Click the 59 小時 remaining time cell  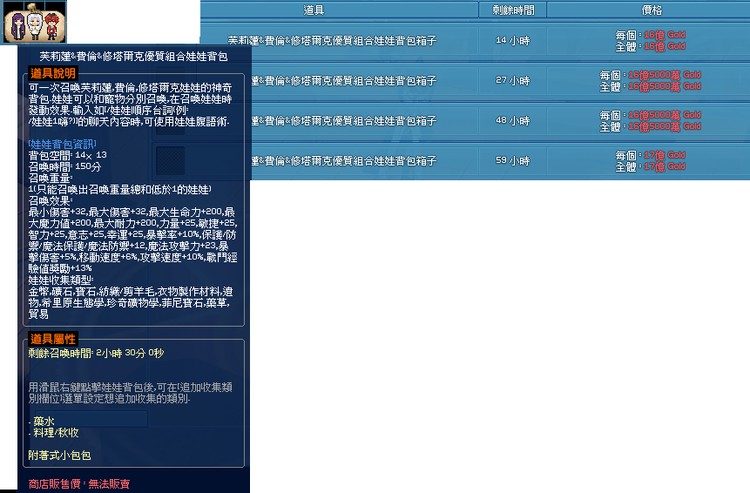(513, 161)
